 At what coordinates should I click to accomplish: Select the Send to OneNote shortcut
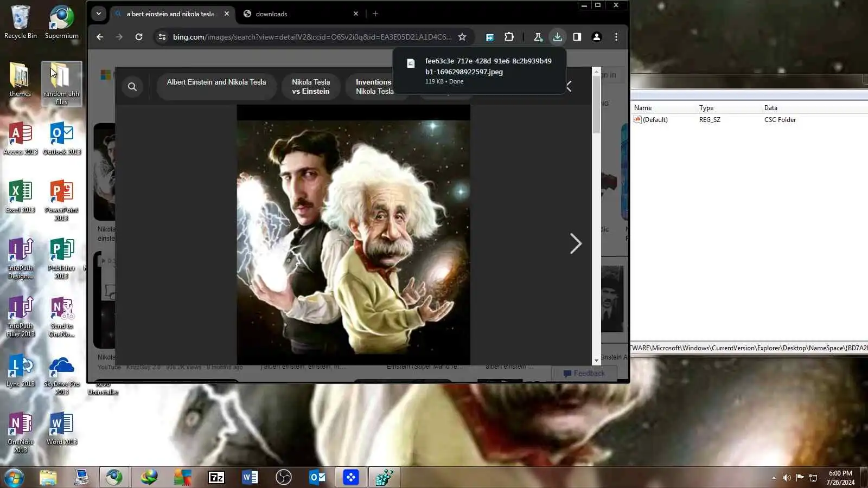(x=61, y=317)
